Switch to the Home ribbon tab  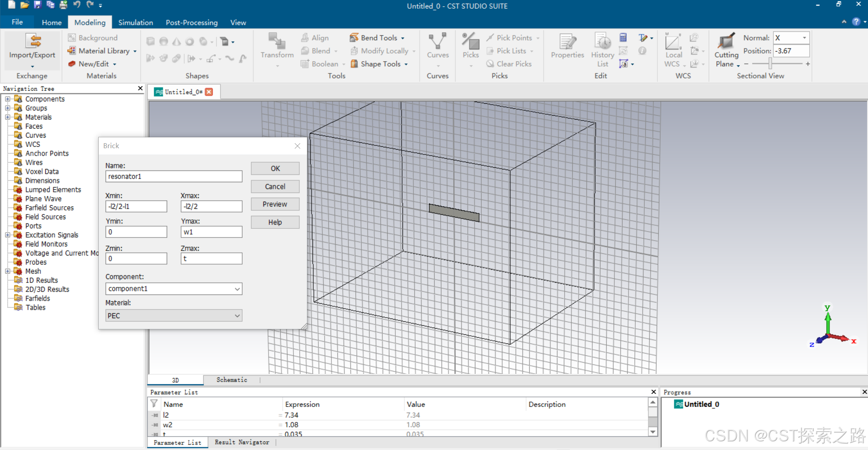52,22
